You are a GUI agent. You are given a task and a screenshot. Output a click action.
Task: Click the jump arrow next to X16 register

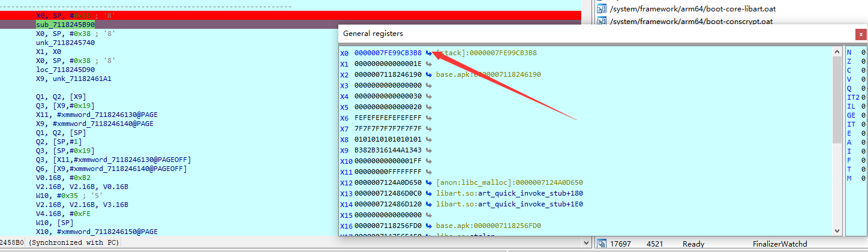(428, 226)
